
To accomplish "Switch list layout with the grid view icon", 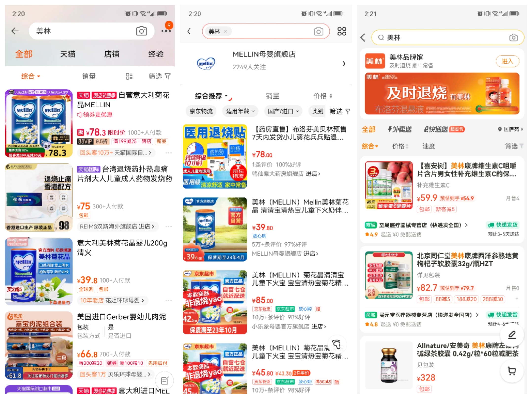I will pos(129,76).
